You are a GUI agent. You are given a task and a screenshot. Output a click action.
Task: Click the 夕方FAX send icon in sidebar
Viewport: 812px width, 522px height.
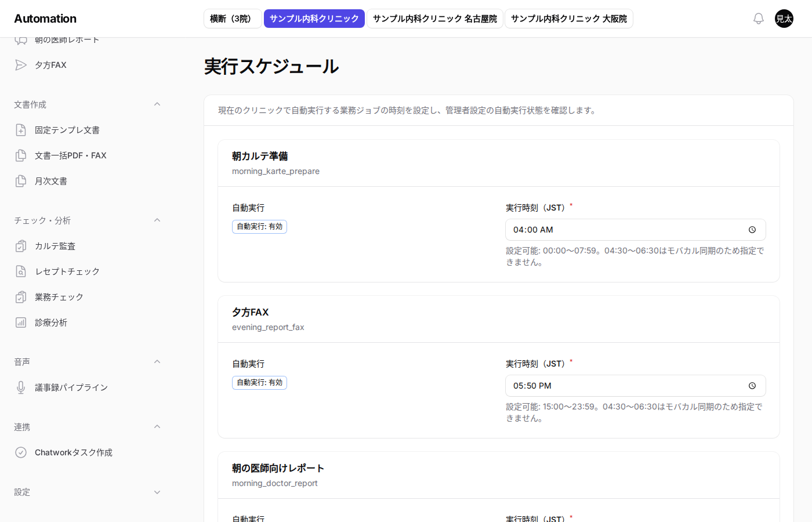coord(21,65)
